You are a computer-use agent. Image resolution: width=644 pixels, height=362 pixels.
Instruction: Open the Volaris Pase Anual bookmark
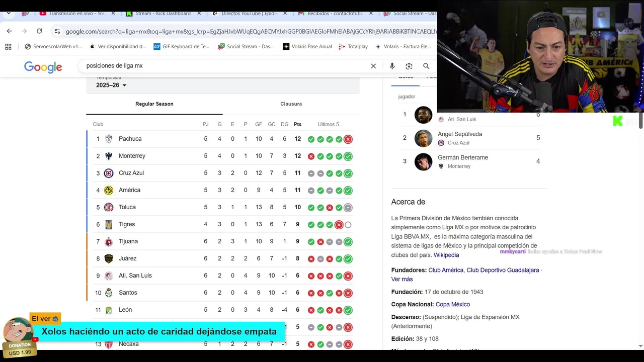click(x=307, y=46)
